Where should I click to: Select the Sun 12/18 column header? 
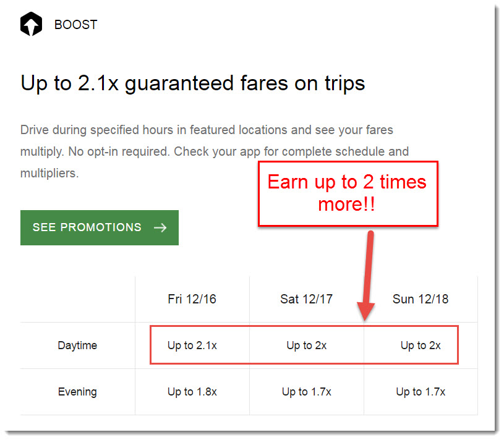pos(420,299)
